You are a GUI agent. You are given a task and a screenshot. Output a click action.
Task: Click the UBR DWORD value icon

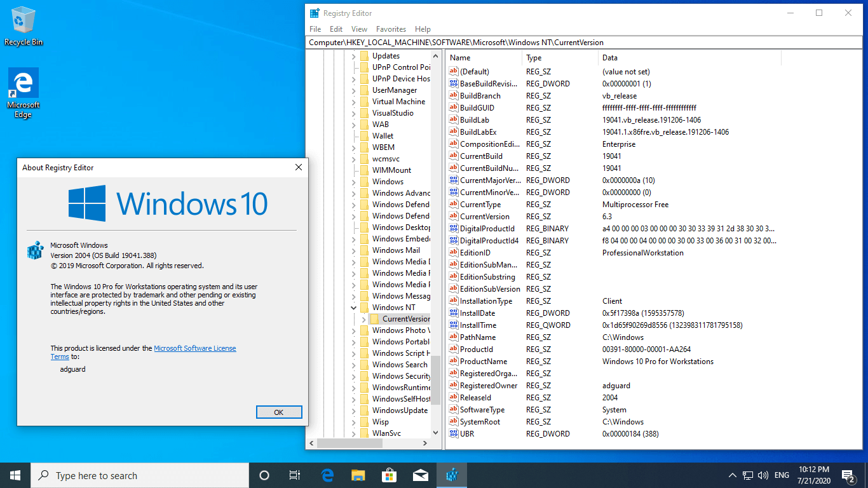pos(454,434)
